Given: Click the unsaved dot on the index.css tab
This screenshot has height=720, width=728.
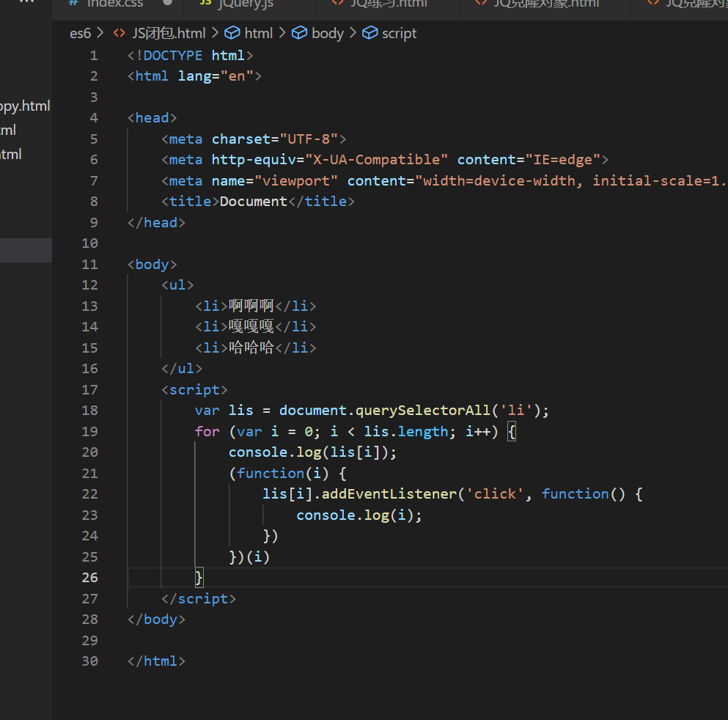Looking at the screenshot, I should pos(168,3).
